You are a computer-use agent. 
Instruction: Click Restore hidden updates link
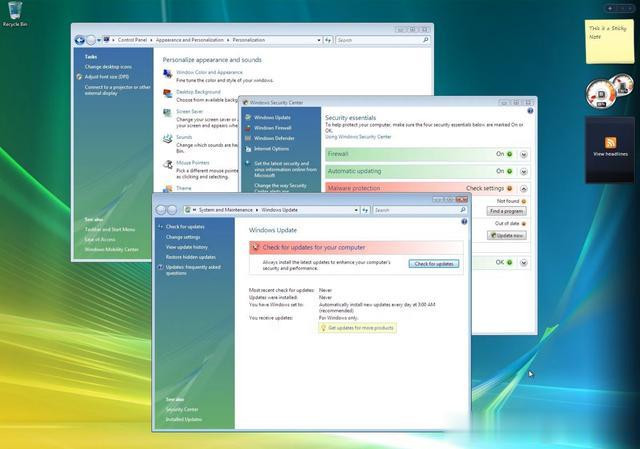coord(191,257)
